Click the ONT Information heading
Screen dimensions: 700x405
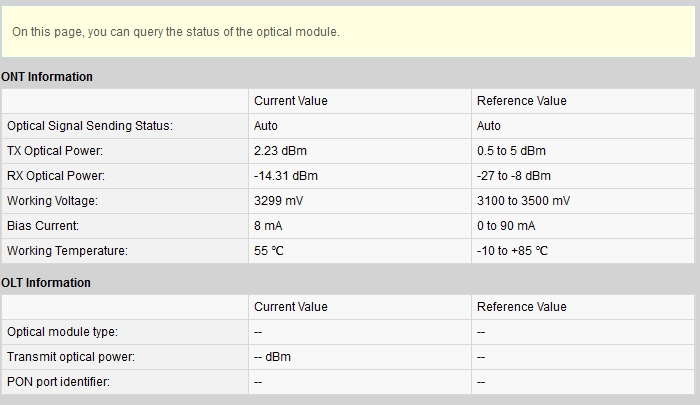point(47,77)
